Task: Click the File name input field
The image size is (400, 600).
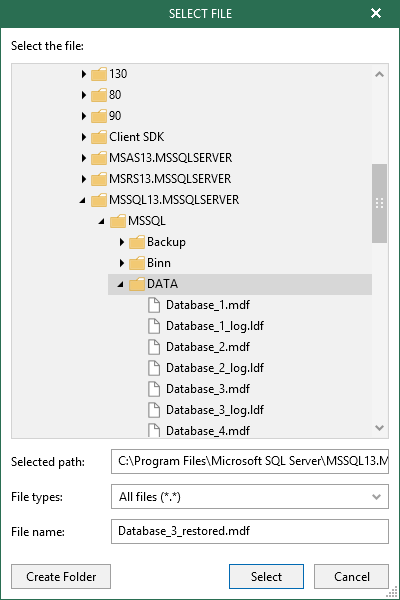Action: tap(250, 531)
